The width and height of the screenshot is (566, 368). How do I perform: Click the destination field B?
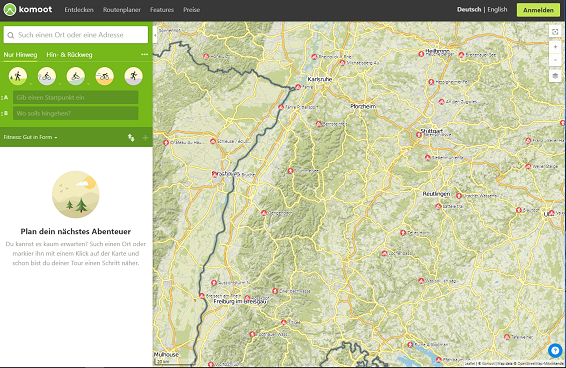(75, 113)
